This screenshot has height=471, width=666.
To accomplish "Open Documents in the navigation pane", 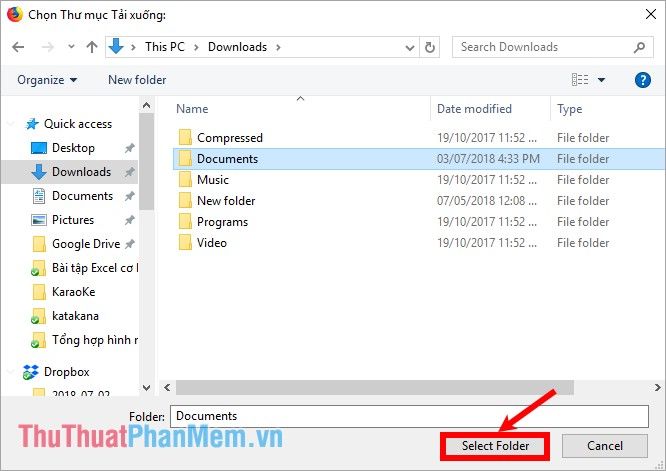I will [x=82, y=196].
